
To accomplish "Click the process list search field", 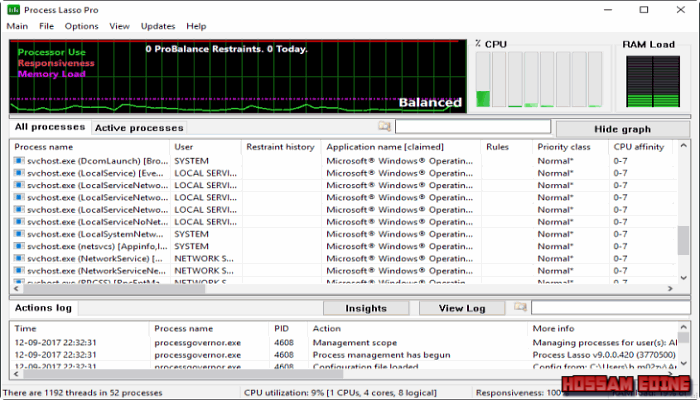I will pos(473,127).
